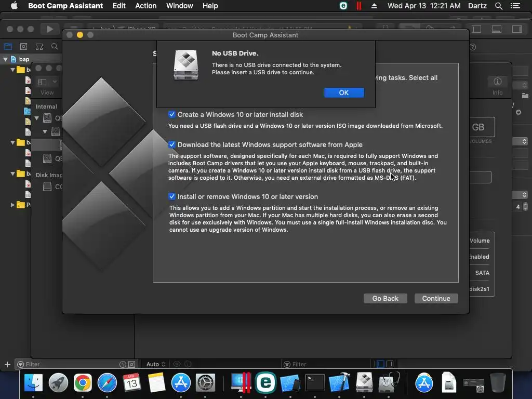Open the Trash in the Dock
The width and height of the screenshot is (532, 399).
click(498, 382)
